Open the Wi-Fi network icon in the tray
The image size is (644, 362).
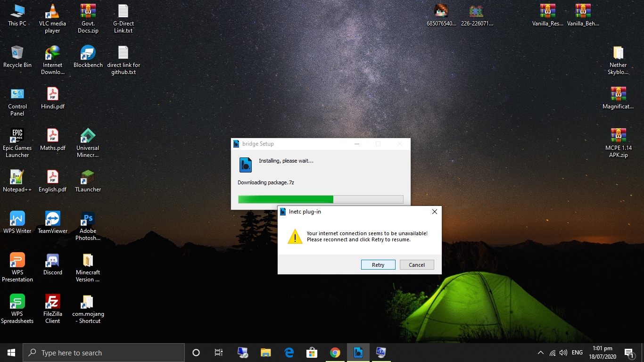[552, 352]
